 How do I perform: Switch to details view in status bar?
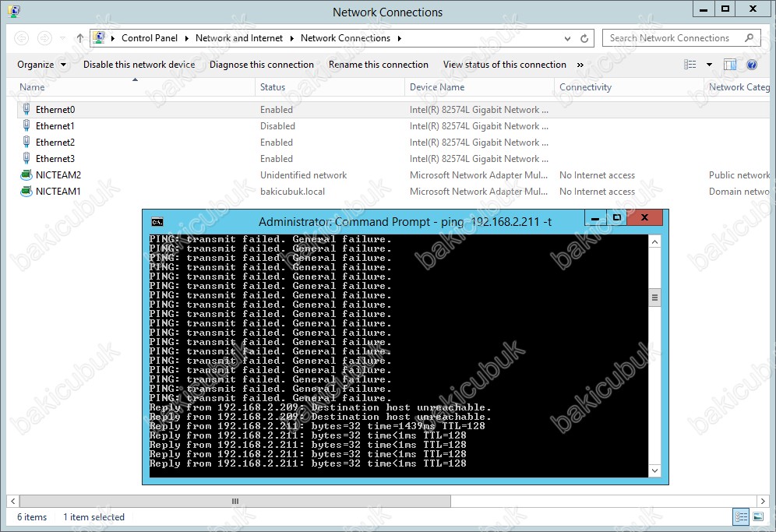coord(742,517)
